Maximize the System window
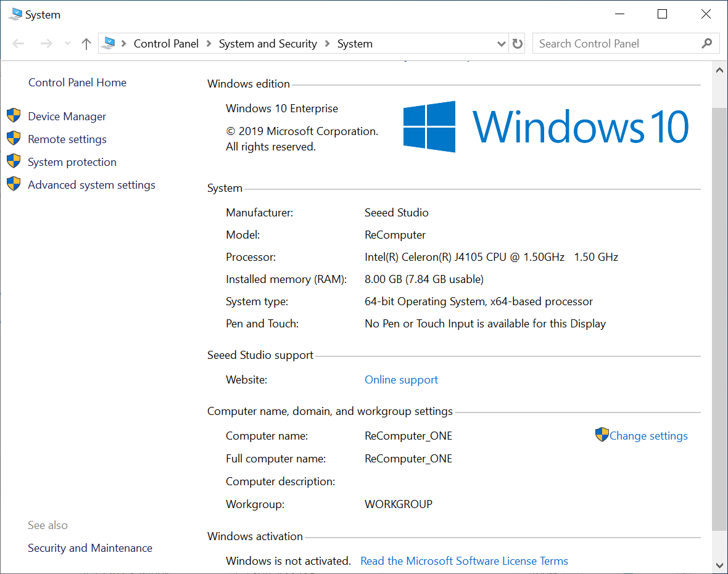 point(663,14)
